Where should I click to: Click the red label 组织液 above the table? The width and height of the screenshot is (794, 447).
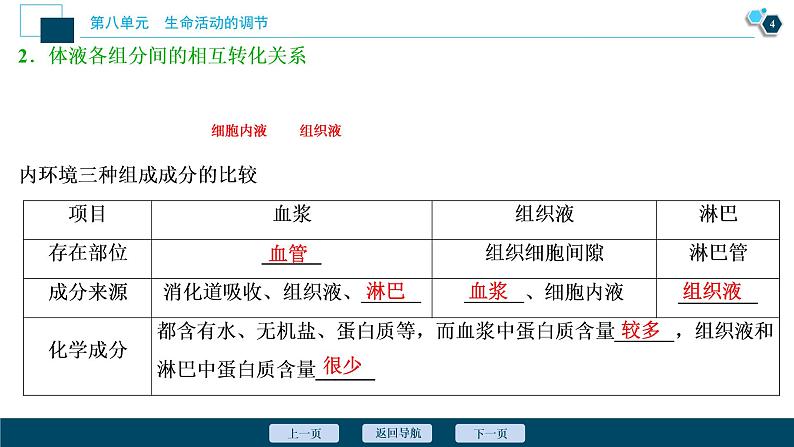click(320, 131)
